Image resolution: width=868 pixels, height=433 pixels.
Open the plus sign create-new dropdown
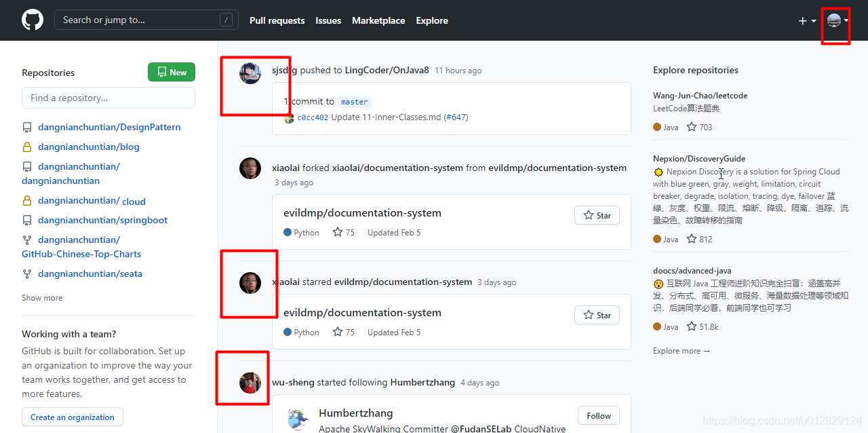(x=807, y=20)
